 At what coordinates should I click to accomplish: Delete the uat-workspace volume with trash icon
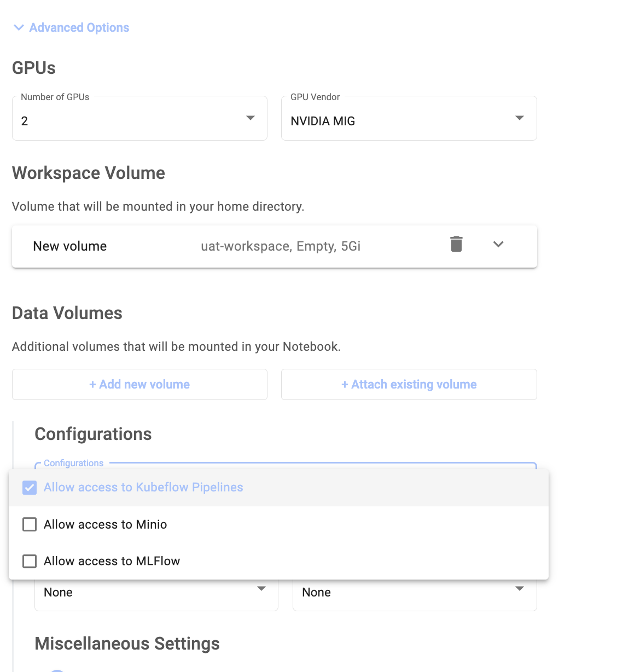pyautogui.click(x=456, y=244)
